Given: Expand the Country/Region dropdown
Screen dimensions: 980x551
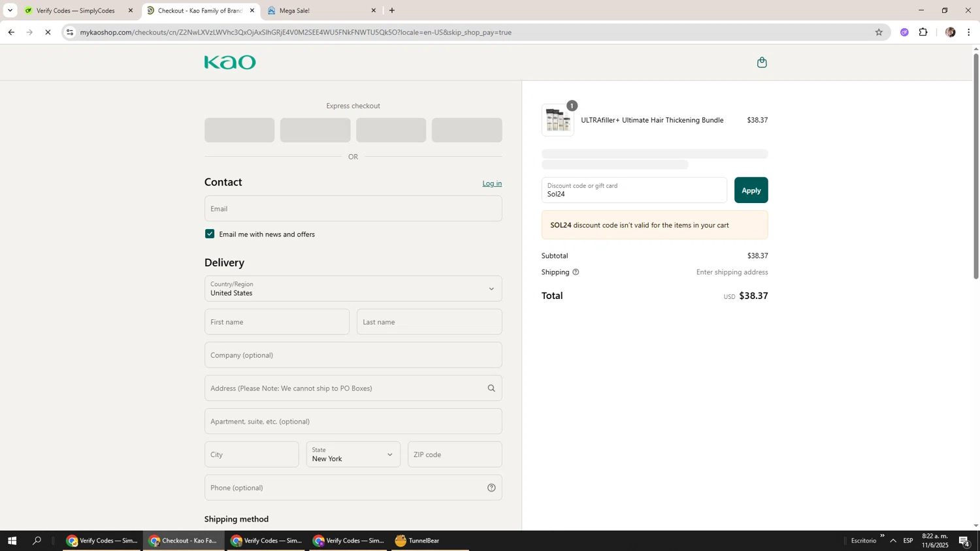Looking at the screenshot, I should [353, 289].
